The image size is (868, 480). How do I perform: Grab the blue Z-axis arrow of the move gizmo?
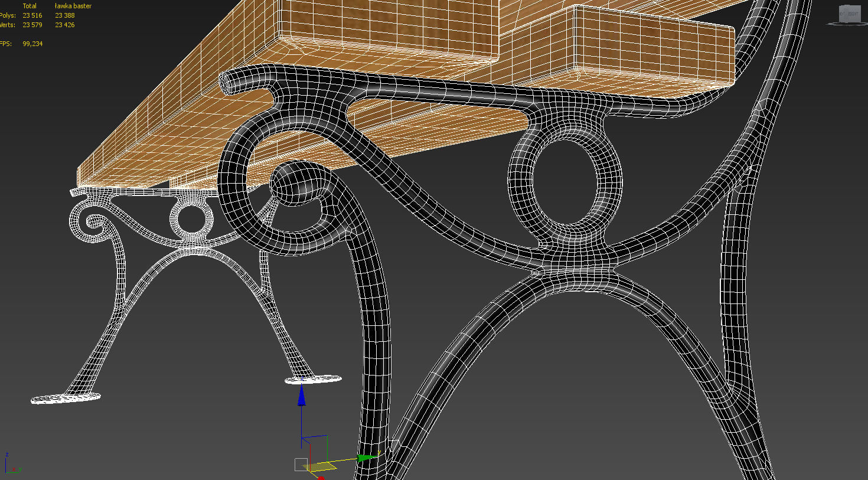(302, 396)
